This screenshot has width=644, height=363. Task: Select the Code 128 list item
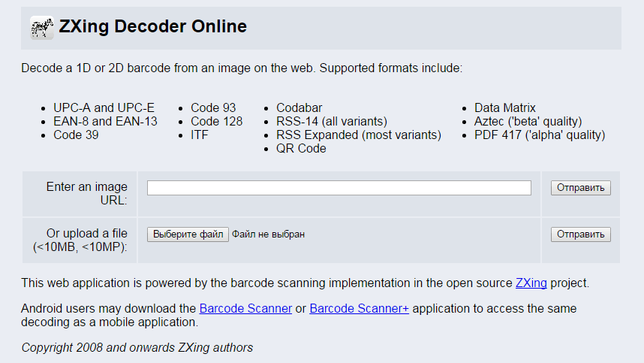216,121
